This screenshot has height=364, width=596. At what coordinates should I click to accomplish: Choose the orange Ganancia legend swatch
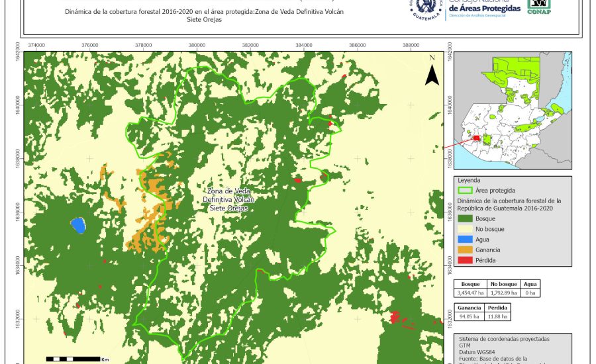(467, 250)
